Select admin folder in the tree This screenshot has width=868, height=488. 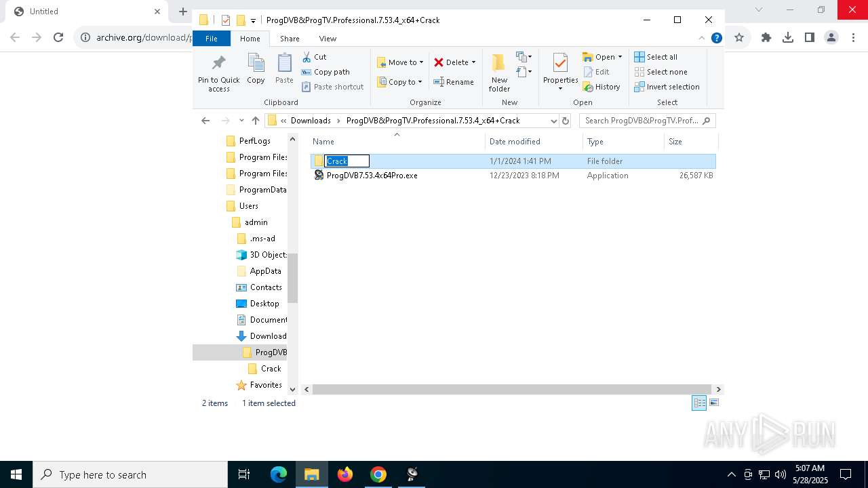[x=256, y=222]
